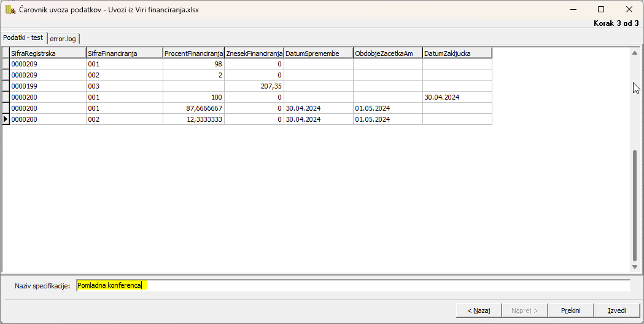Select percent cell 12,3333333

coord(193,119)
